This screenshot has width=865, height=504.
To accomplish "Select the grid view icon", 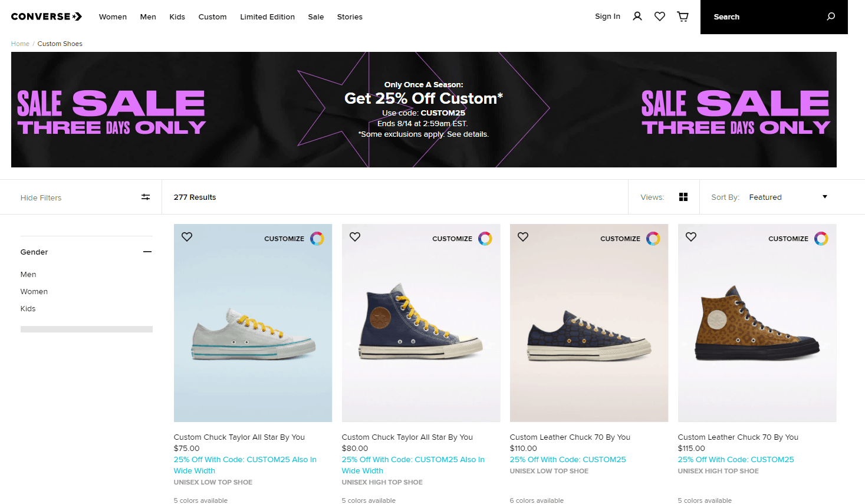I will [x=683, y=197].
